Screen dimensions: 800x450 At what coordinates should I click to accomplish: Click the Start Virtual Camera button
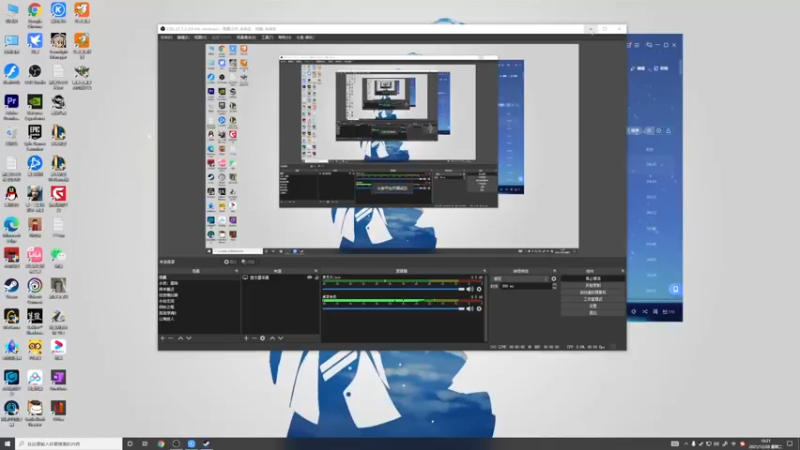coord(593,292)
